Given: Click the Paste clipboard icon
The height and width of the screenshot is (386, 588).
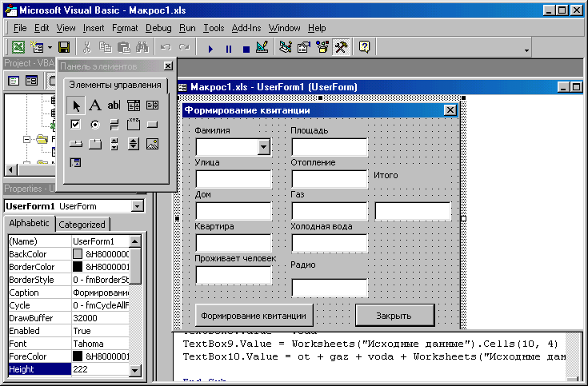Looking at the screenshot, I should point(124,48).
